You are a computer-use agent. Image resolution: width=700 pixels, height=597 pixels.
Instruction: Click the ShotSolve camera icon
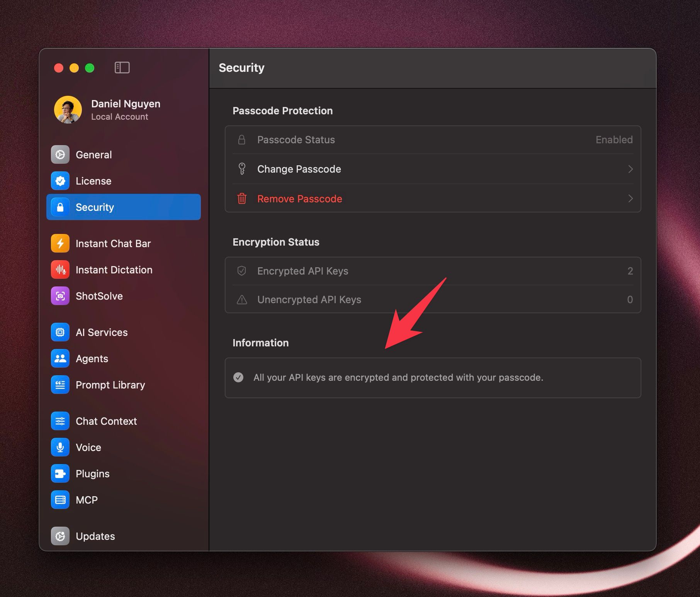tap(60, 296)
